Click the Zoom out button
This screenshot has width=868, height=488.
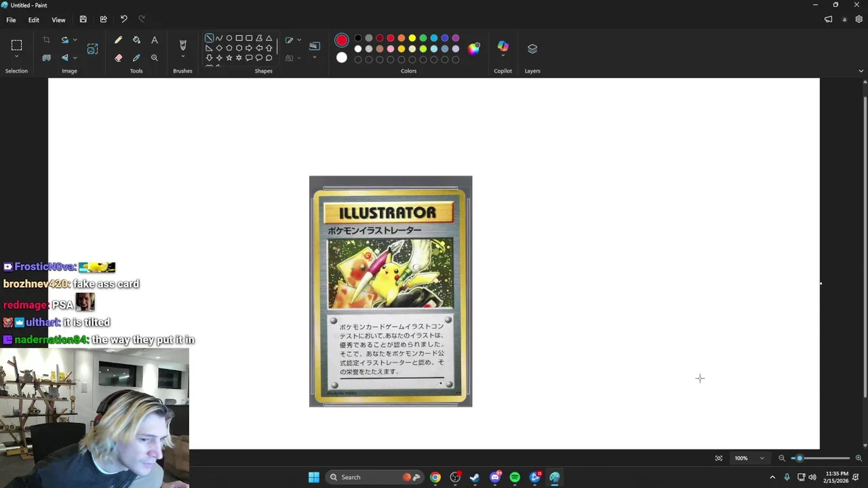(782, 458)
